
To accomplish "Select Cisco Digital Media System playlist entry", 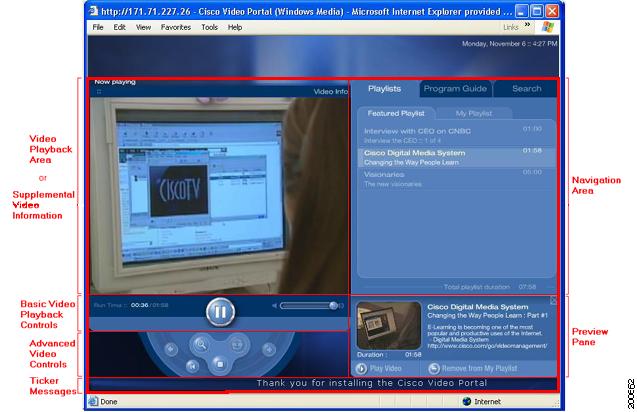I will [457, 157].
